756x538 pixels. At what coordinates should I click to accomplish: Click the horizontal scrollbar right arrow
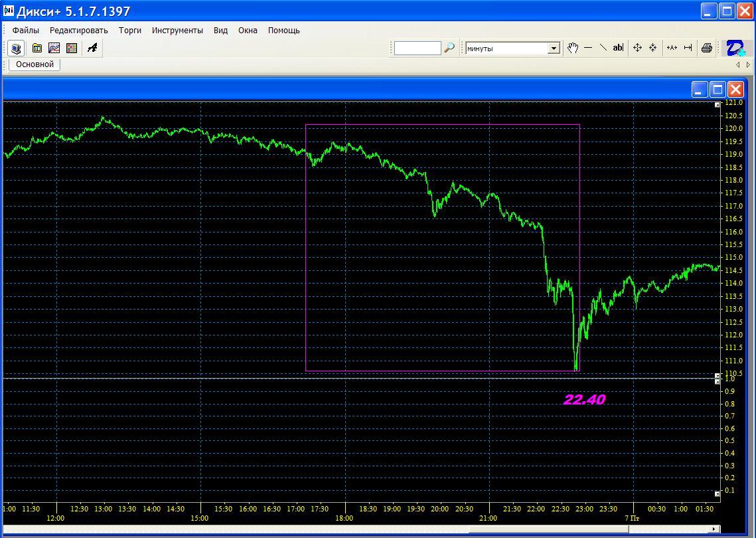coord(715,529)
